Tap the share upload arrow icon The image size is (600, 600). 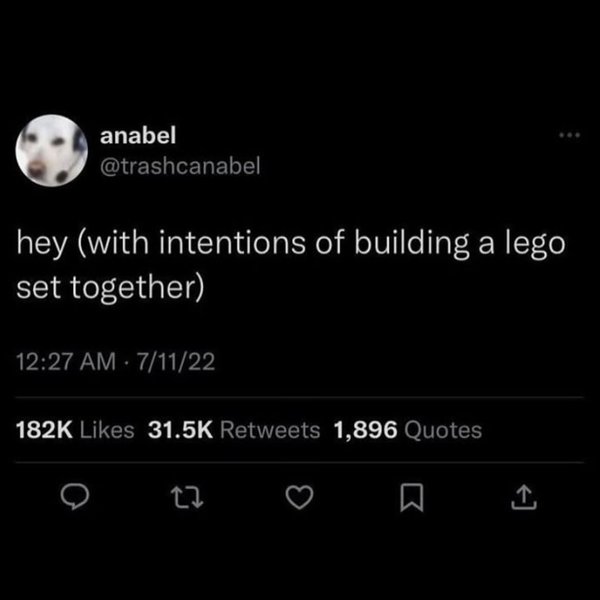point(524,497)
